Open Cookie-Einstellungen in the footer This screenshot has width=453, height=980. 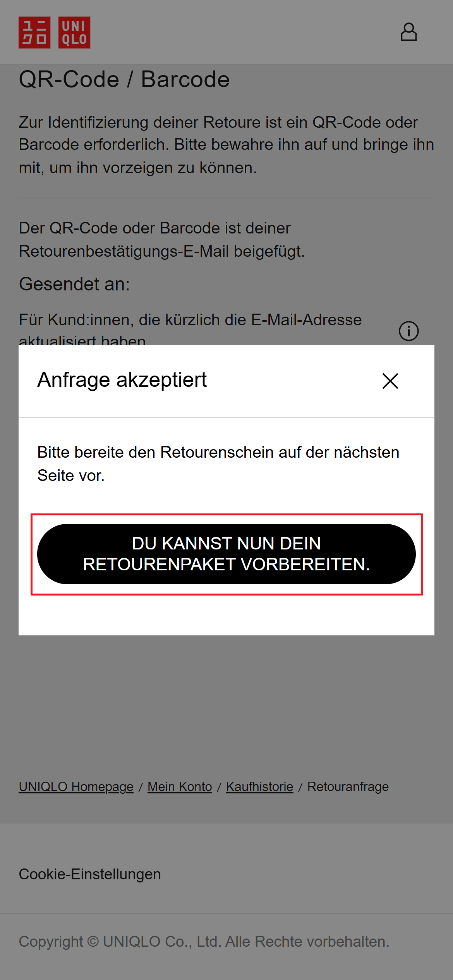[90, 874]
